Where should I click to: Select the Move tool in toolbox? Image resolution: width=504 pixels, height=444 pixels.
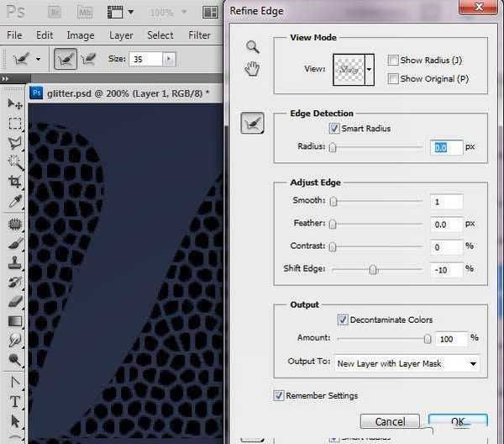pyautogui.click(x=14, y=103)
